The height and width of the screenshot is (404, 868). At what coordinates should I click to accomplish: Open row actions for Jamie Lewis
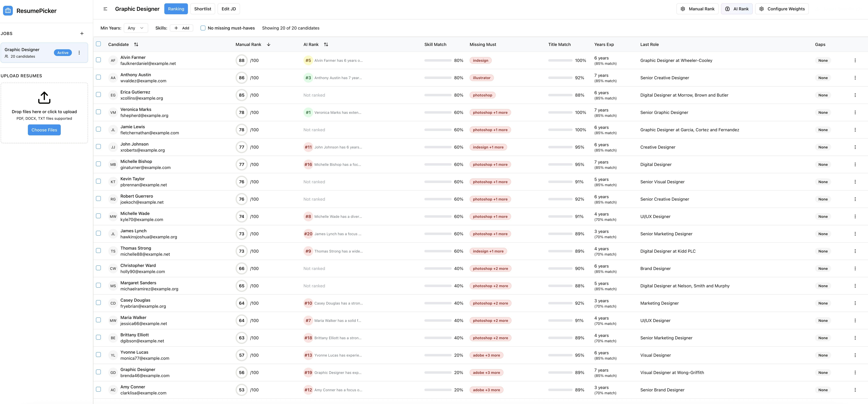[855, 130]
